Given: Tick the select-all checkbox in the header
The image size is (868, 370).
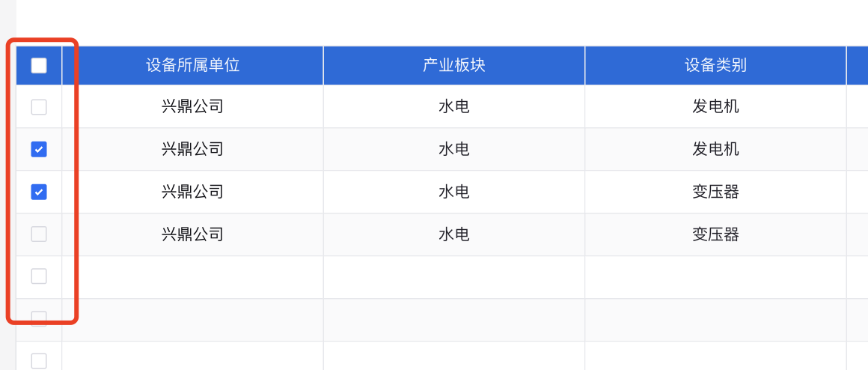Looking at the screenshot, I should pyautogui.click(x=39, y=66).
